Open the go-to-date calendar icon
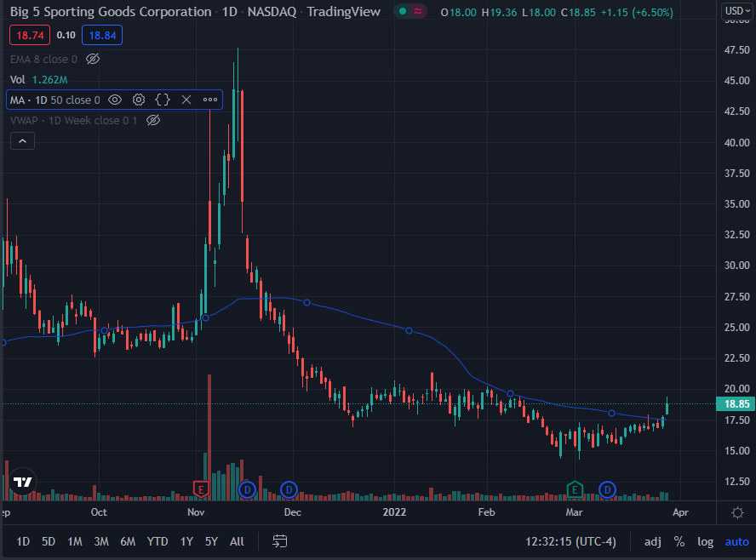The image size is (756, 560). 279,541
